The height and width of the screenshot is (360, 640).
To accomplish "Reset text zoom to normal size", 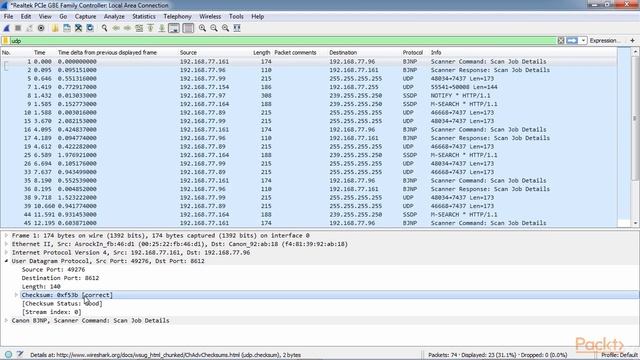I will (x=225, y=28).
